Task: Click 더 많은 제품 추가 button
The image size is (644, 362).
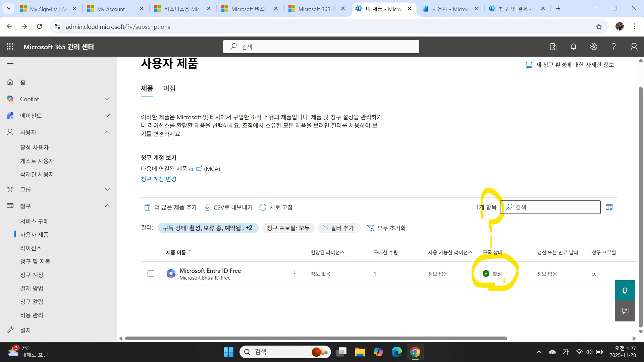Action: click(170, 207)
